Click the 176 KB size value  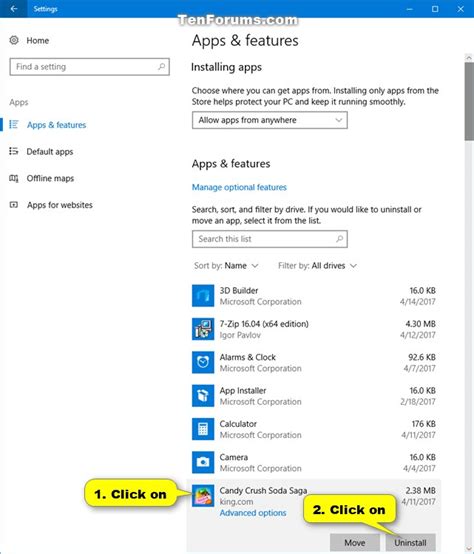coord(423,424)
